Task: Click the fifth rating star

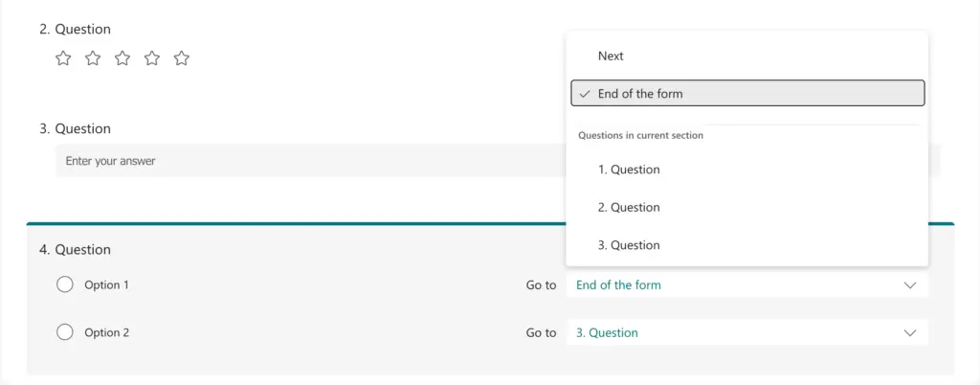Action: pyautogui.click(x=182, y=58)
